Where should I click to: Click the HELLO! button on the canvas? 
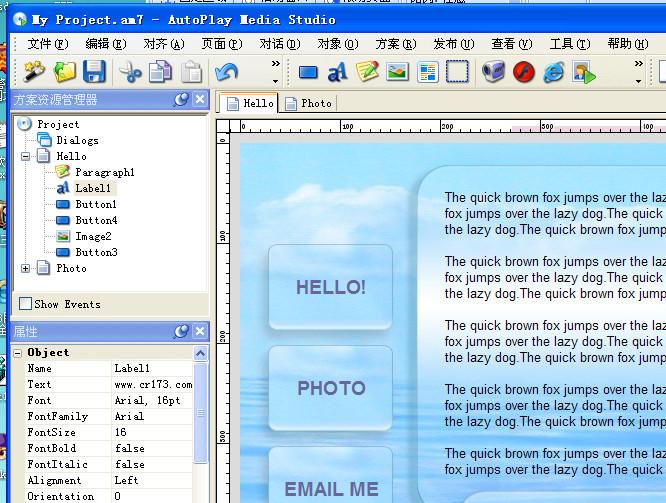[x=331, y=288]
